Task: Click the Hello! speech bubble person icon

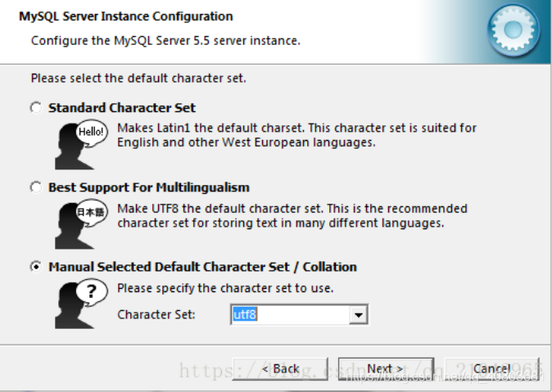Action: coord(81,145)
